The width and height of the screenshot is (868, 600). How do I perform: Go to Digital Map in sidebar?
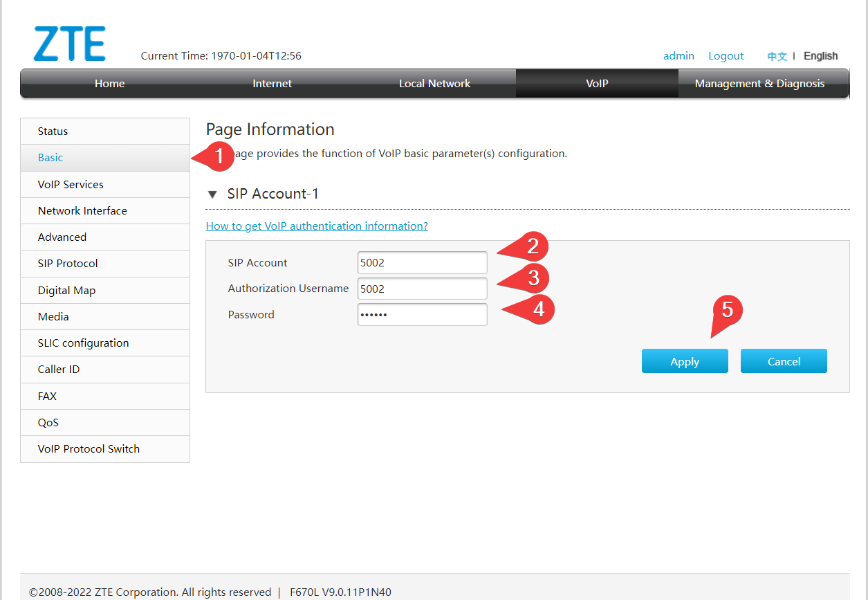tap(66, 291)
